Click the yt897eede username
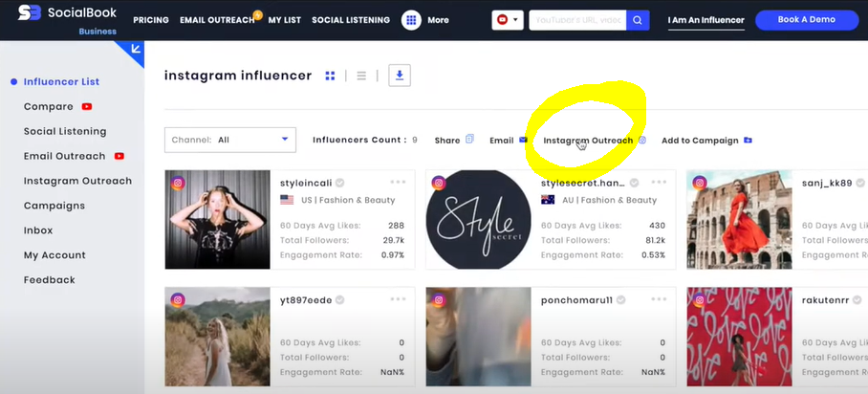This screenshot has height=394, width=868. coord(306,300)
